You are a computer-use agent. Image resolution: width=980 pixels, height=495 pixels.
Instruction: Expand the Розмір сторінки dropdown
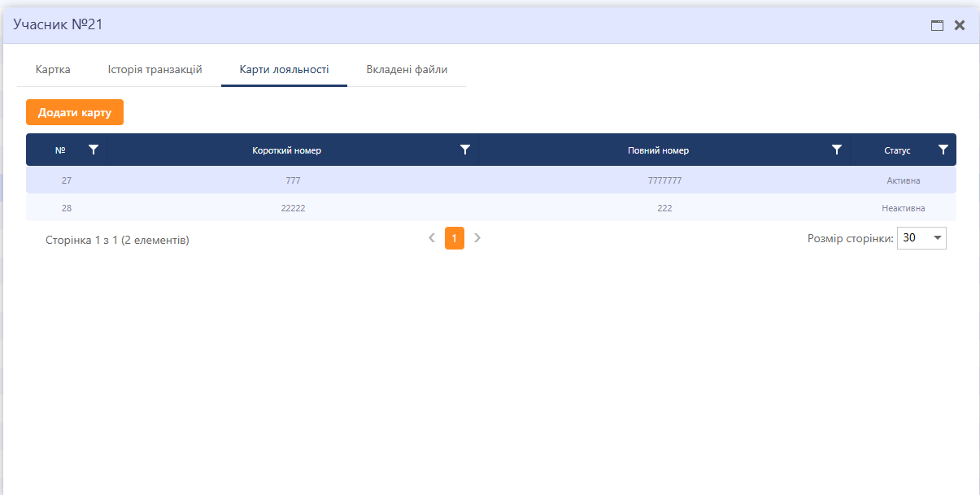[937, 238]
